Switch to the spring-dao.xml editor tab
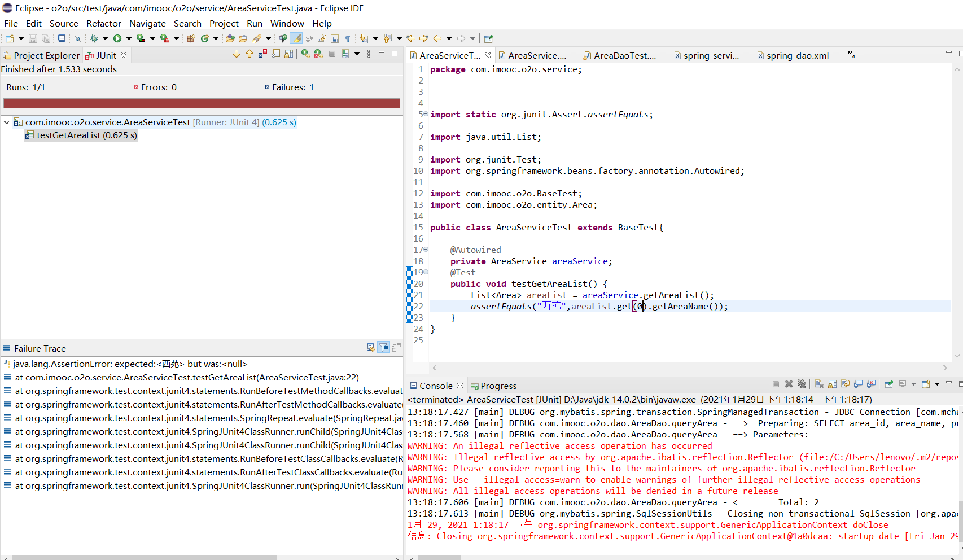 tap(797, 55)
